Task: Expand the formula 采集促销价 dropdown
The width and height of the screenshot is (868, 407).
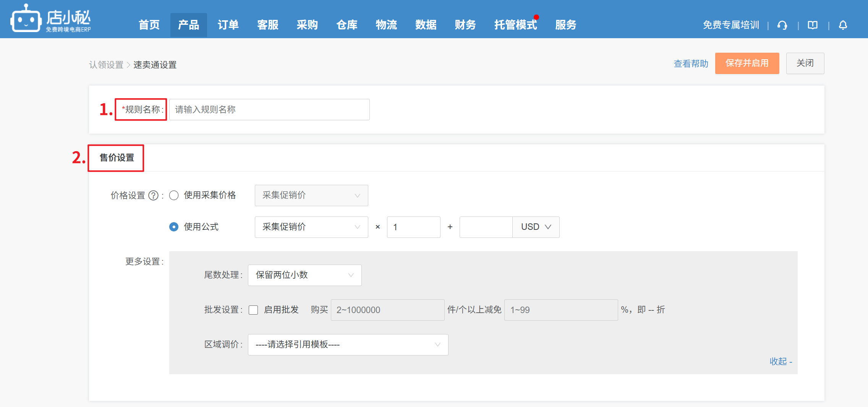Action: click(x=311, y=227)
